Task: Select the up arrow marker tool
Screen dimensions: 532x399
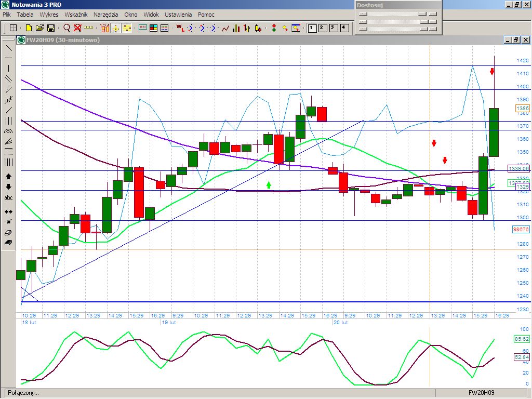Action: [8, 177]
